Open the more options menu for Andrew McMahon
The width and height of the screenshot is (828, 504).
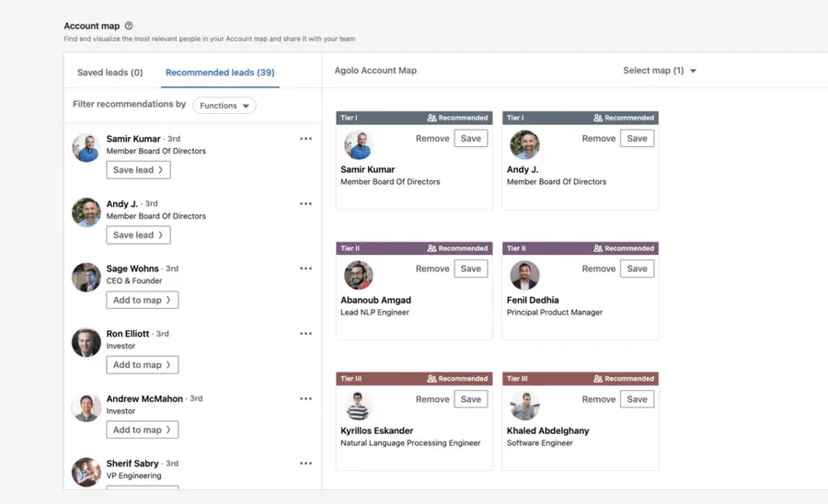tap(305, 398)
